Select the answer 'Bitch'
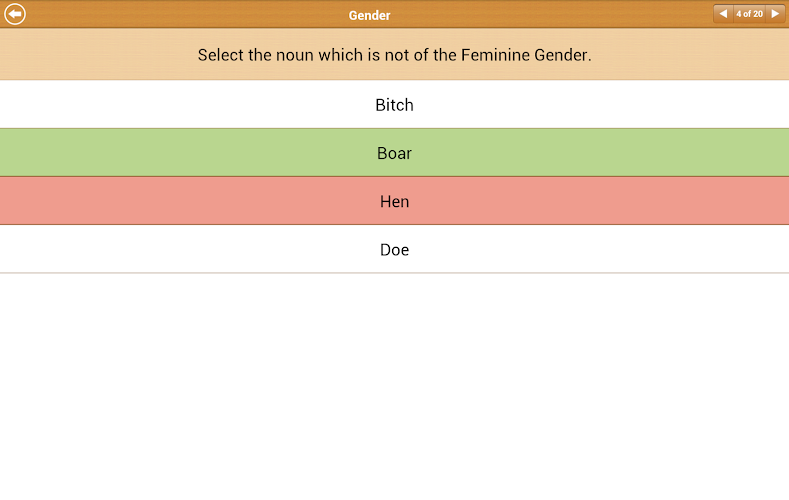789x500 pixels. pos(394,105)
